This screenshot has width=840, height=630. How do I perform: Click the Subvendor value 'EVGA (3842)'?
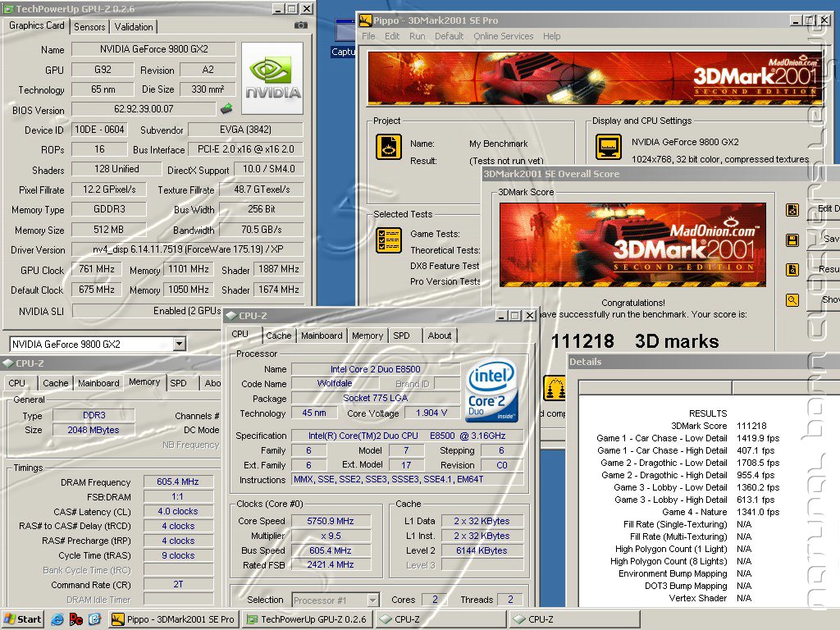pos(245,129)
